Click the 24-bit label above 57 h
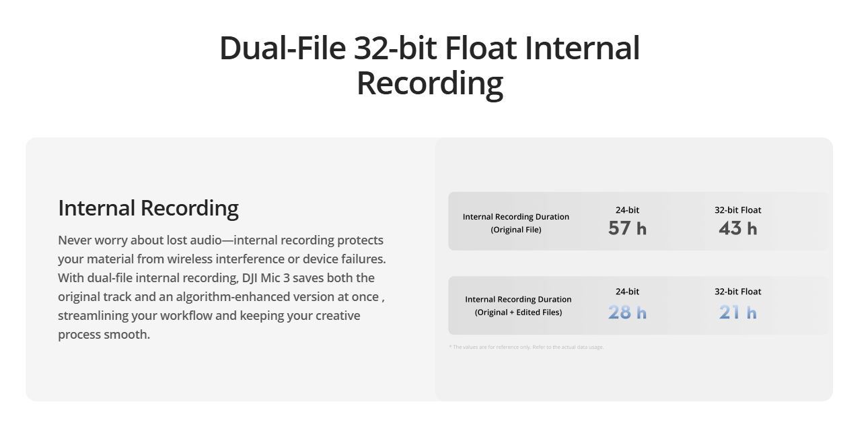The height and width of the screenshot is (429, 868). pos(627,210)
